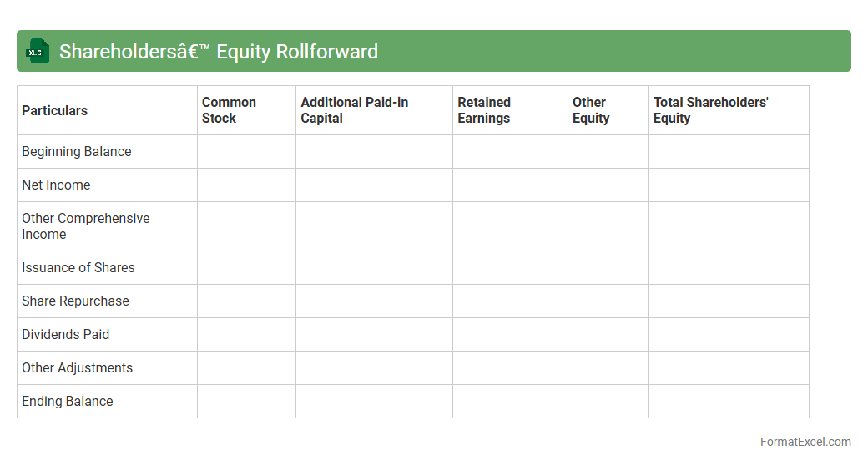Click Retained Earnings cell for Net Income
This screenshot has width=868, height=466.
(x=510, y=185)
